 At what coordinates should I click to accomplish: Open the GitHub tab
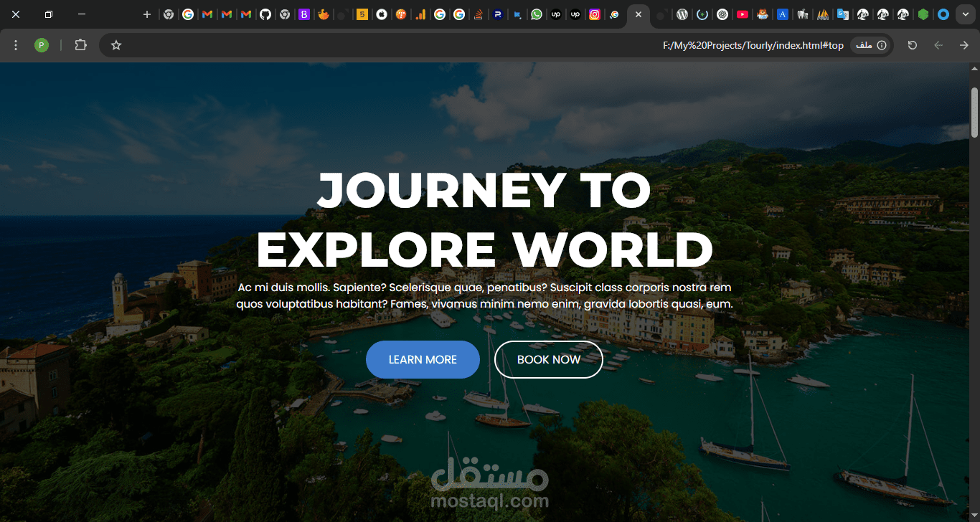(265, 14)
